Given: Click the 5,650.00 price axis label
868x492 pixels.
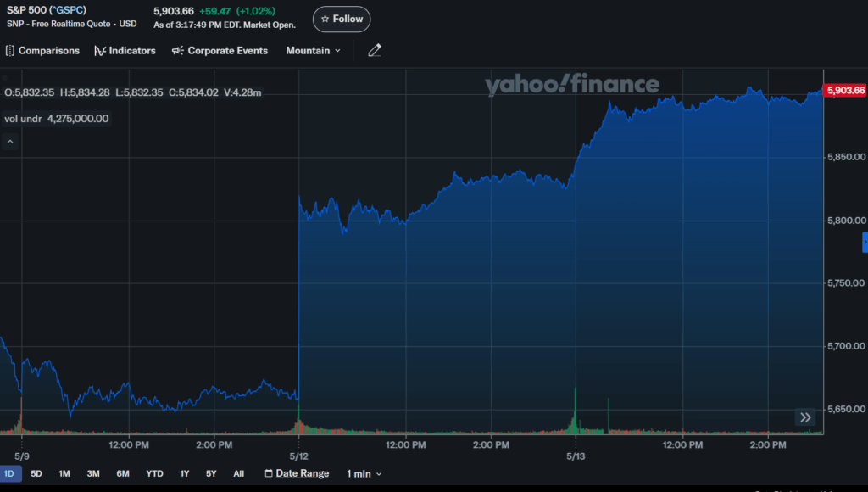Looking at the screenshot, I should (846, 410).
